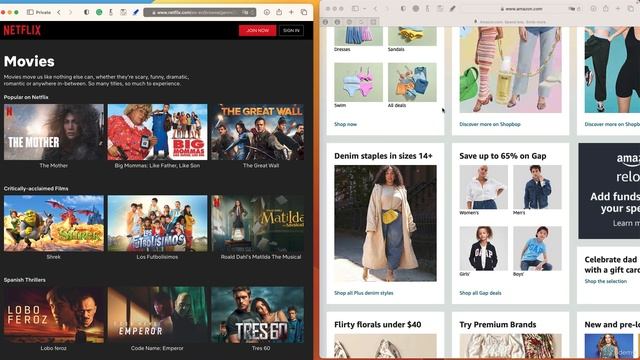This screenshot has height=360, width=640.
Task: Click the green circle extension icon in Netflix window
Action: [x=99, y=12]
